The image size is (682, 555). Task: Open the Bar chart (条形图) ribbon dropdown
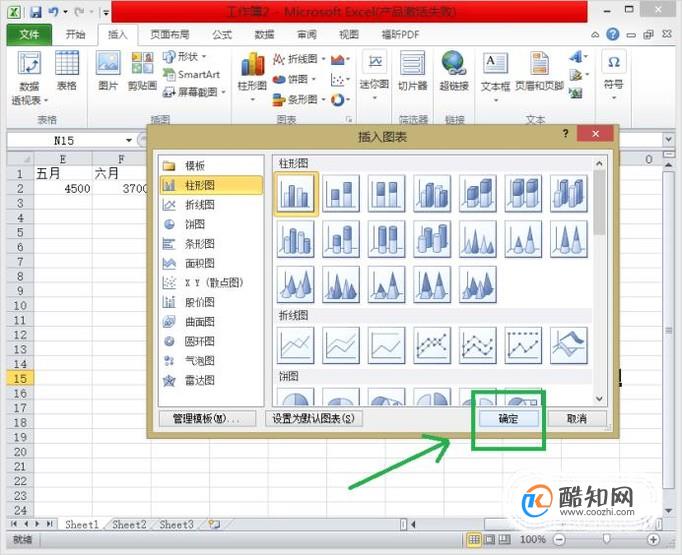(x=299, y=100)
